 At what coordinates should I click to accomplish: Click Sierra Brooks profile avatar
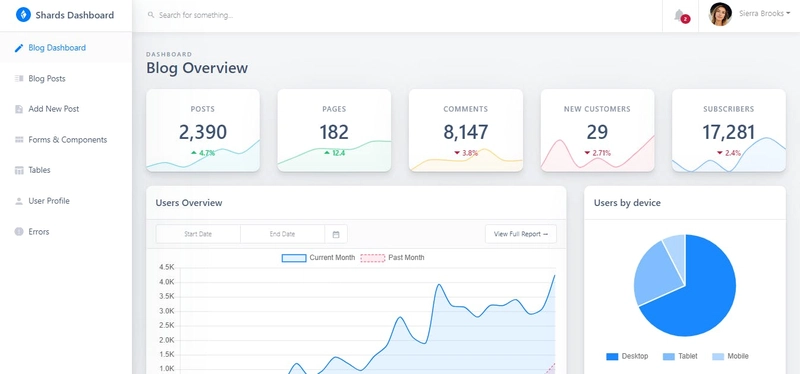pyautogui.click(x=720, y=14)
